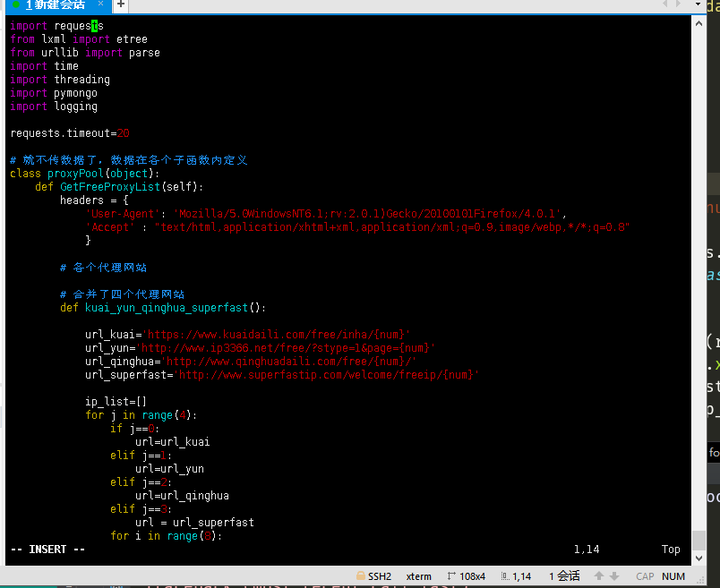Click the 'url=url_qinghua' assignment
Image resolution: width=720 pixels, height=588 pixels.
(182, 496)
